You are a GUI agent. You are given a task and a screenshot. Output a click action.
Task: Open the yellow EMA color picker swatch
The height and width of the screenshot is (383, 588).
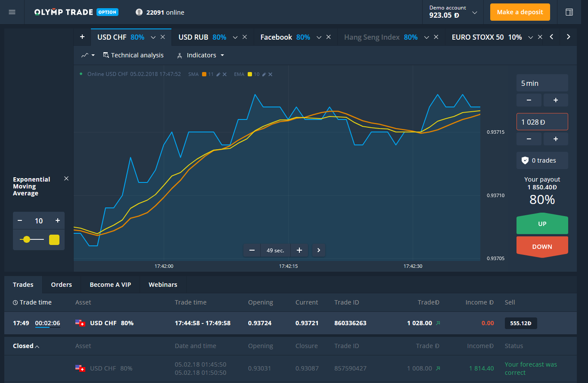54,239
